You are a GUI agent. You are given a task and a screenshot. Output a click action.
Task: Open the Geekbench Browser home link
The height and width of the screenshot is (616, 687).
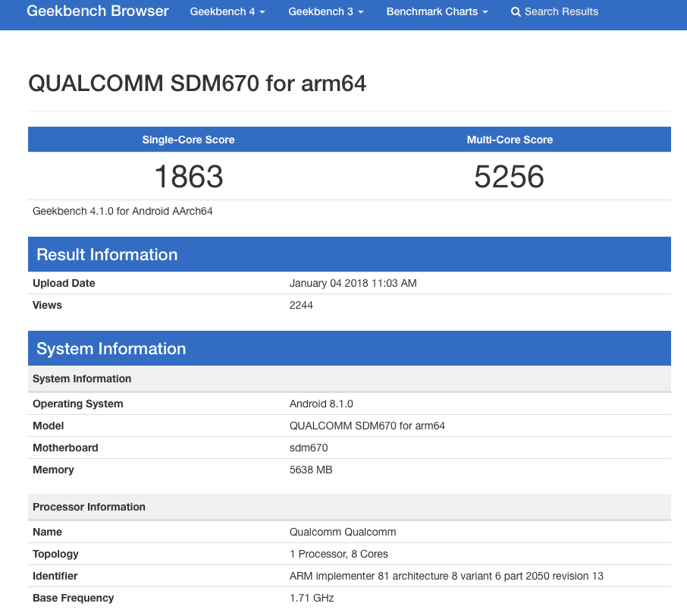[x=97, y=11]
